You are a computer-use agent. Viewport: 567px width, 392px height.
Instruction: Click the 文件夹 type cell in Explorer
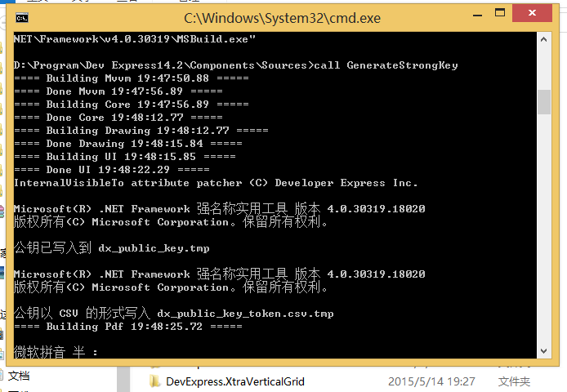[x=514, y=381]
